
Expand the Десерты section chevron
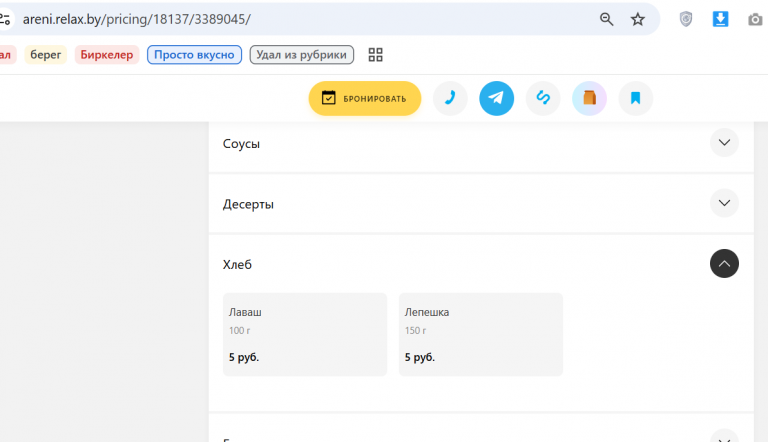[724, 203]
